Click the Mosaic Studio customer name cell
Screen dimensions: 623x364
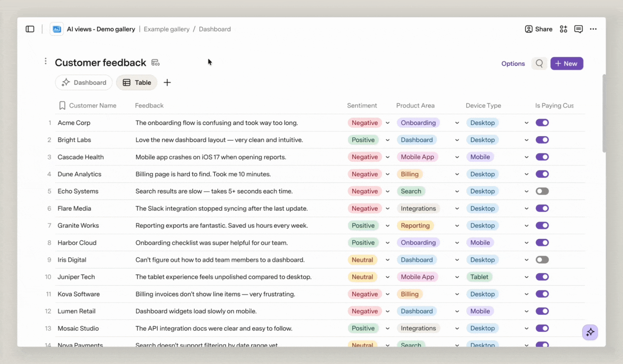coord(78,328)
